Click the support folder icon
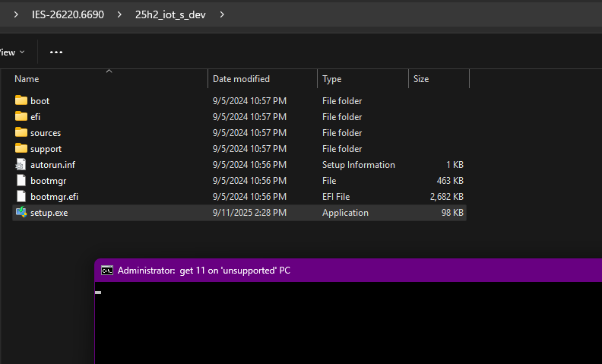The width and height of the screenshot is (602, 364). coord(21,149)
